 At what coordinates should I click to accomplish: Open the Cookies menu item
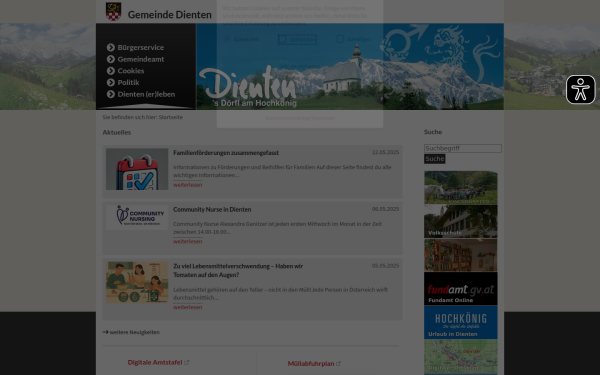130,71
